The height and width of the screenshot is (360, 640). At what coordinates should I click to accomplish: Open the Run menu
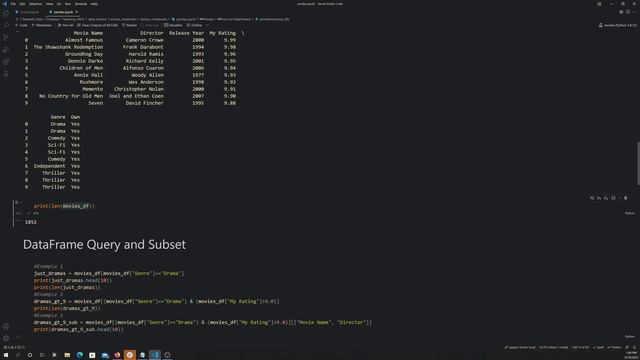[x=68, y=4]
